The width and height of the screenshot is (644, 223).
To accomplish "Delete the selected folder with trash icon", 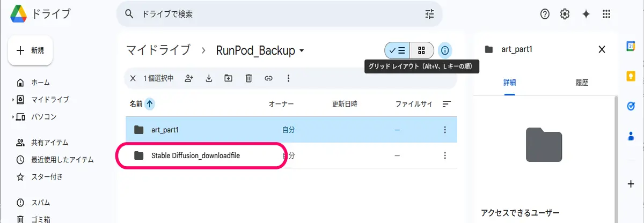I will (248, 78).
